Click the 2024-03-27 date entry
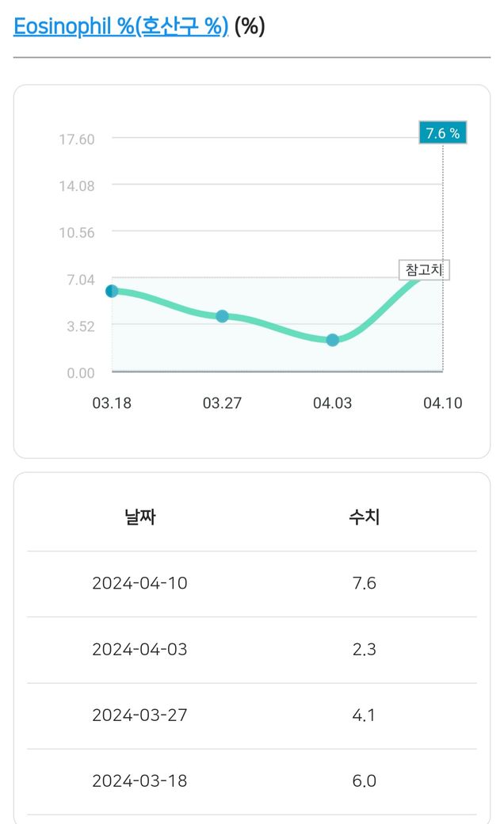 point(139,715)
